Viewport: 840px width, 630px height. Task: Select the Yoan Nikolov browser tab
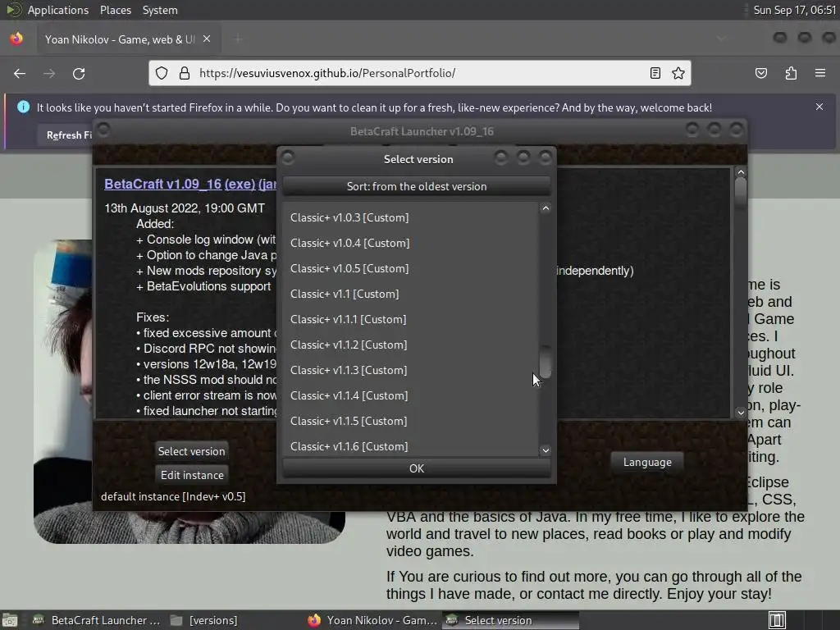tap(129, 39)
